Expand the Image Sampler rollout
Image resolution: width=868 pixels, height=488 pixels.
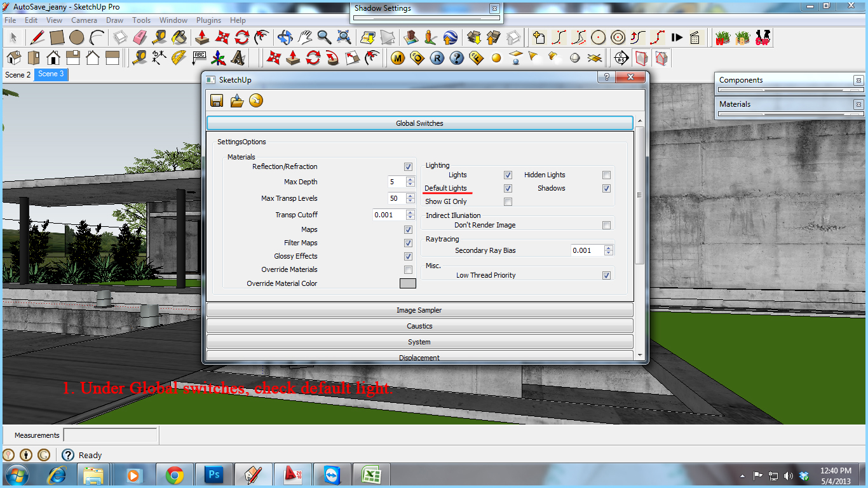click(419, 310)
